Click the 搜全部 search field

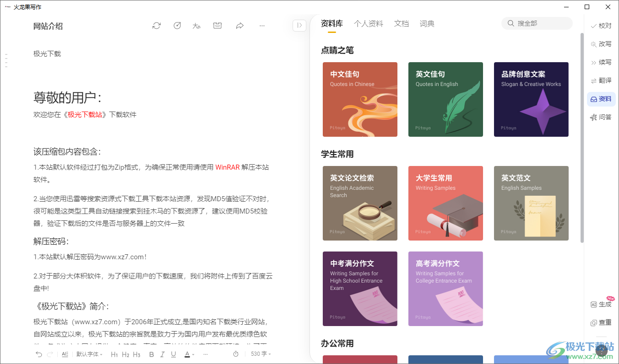537,23
